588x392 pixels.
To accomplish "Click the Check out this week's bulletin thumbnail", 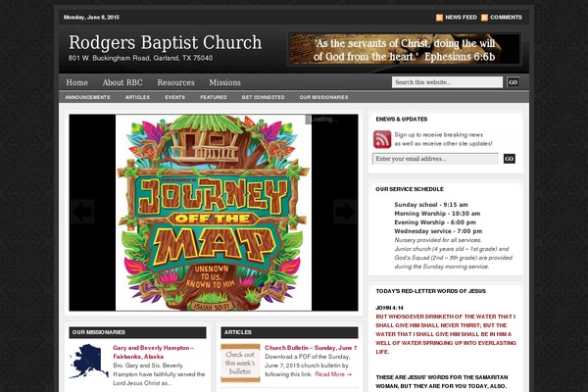I will [240, 364].
